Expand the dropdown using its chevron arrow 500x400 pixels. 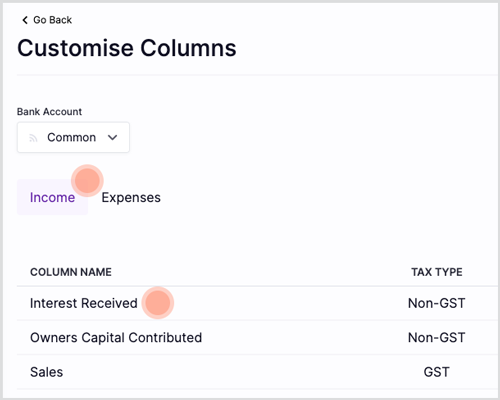(x=113, y=137)
